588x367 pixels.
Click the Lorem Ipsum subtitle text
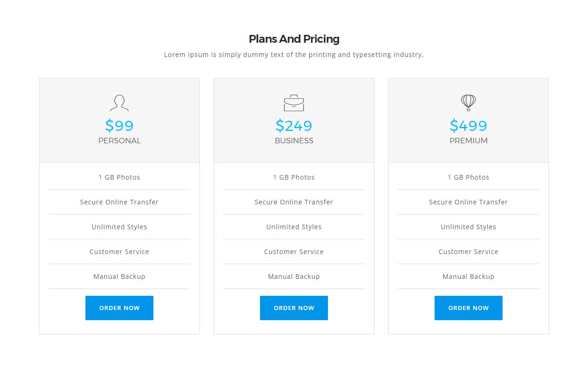294,55
